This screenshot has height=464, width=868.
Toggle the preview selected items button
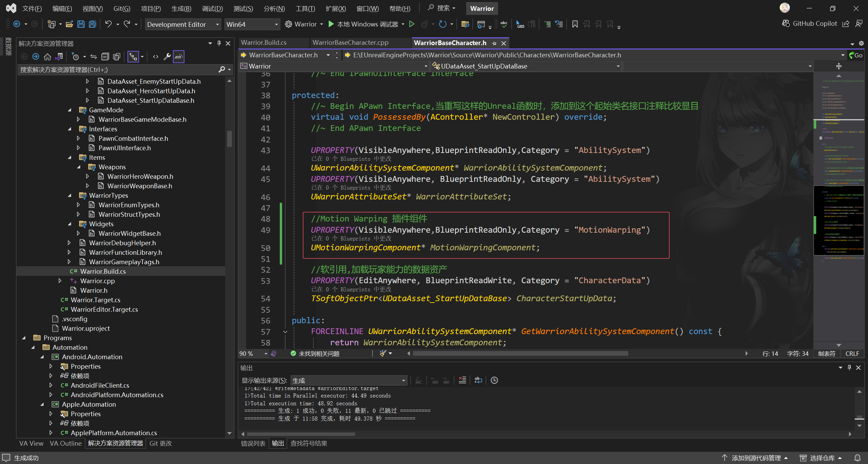click(x=179, y=57)
